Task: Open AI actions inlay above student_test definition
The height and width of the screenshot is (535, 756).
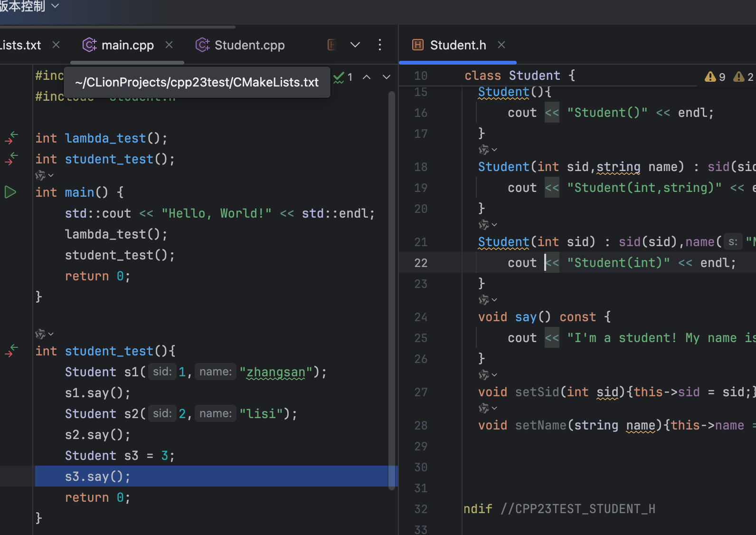Action: click(44, 334)
